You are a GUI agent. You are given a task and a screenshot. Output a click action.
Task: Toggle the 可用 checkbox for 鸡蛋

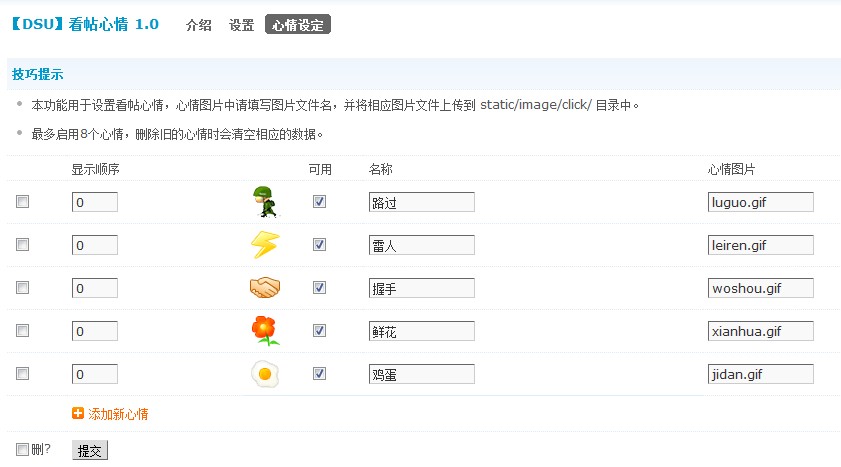tap(319, 373)
